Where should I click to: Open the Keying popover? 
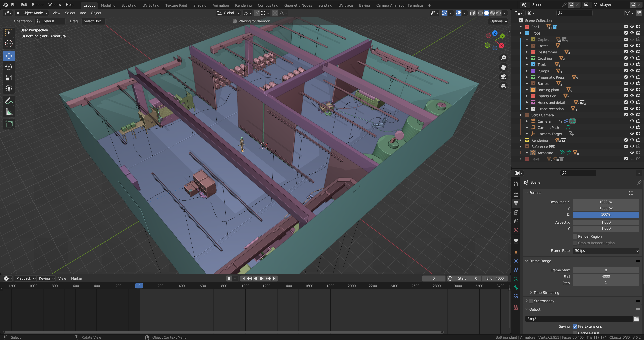pyautogui.click(x=46, y=278)
